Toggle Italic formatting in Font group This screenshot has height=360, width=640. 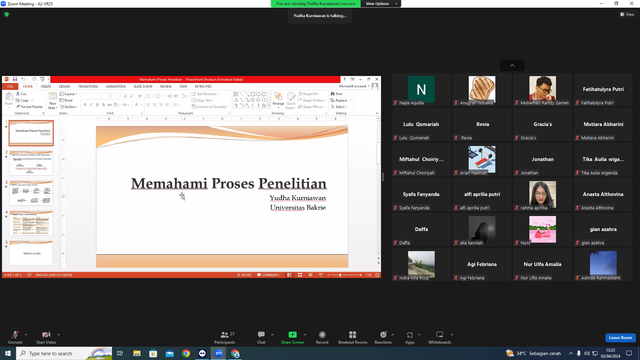point(91,105)
